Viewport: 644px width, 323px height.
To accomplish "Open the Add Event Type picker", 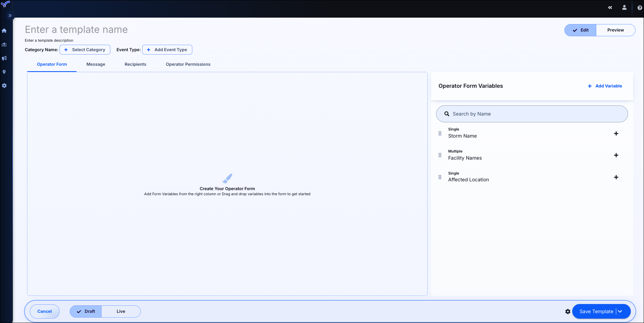I will (167, 50).
